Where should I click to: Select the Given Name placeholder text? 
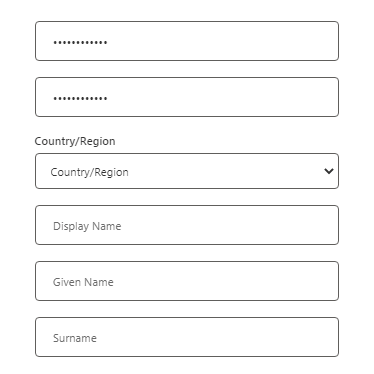click(x=83, y=282)
